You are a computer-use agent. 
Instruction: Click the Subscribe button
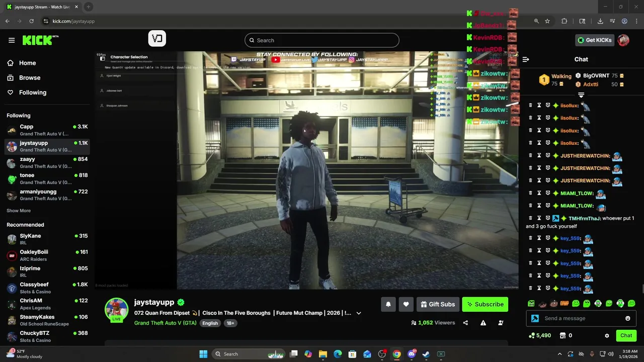(485, 304)
